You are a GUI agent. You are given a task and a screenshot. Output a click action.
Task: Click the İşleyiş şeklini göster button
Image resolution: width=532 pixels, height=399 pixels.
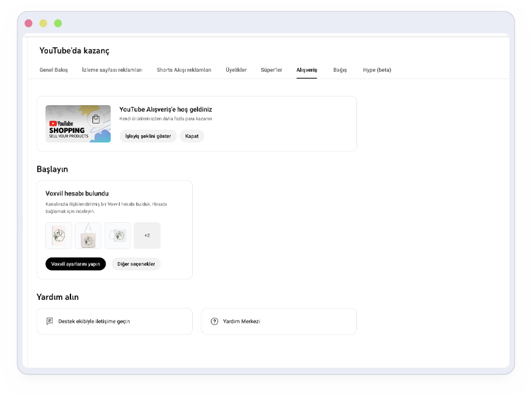148,136
